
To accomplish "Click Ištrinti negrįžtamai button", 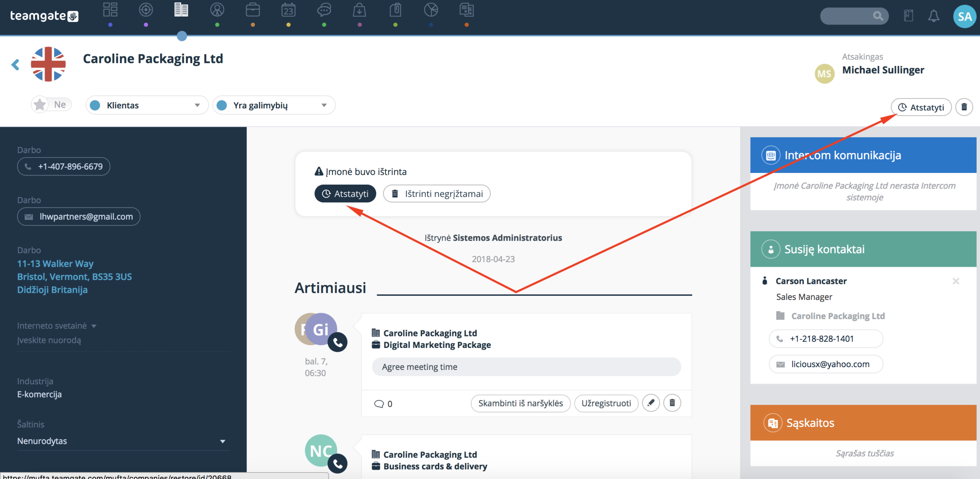I will pos(436,194).
